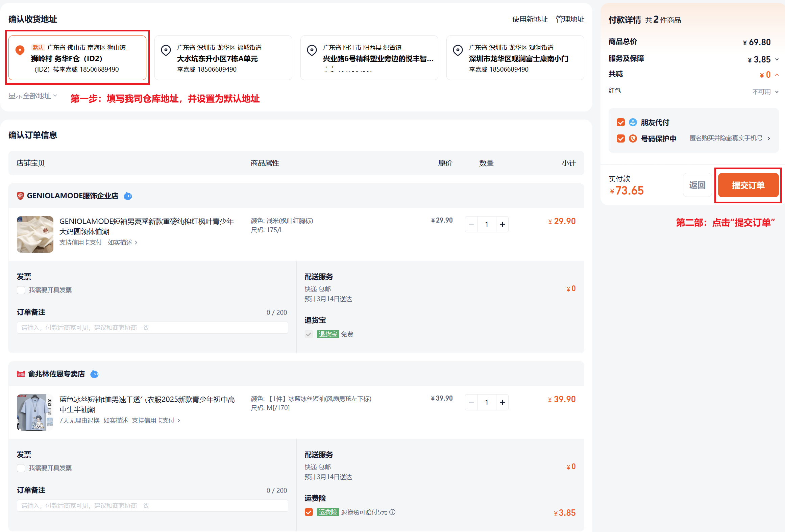This screenshot has height=532, width=785.
Task: Click the location pin on 织篢镇 address card
Action: (x=312, y=50)
